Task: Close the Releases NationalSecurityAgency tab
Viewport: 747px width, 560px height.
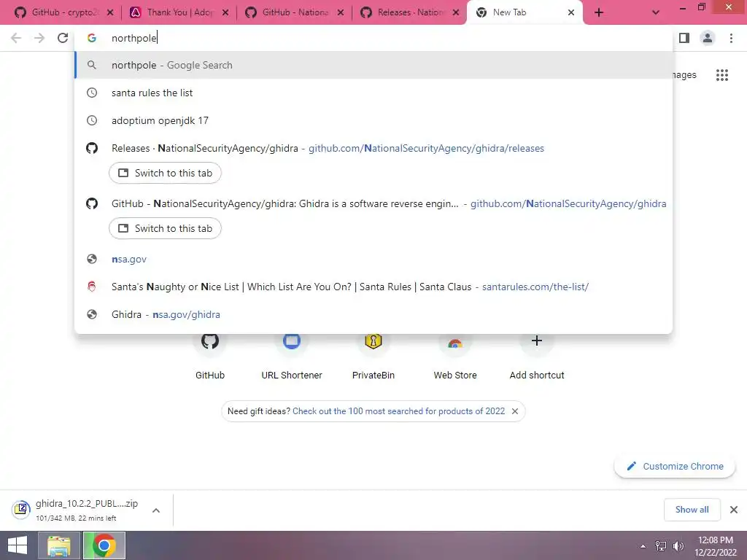Action: point(456,13)
